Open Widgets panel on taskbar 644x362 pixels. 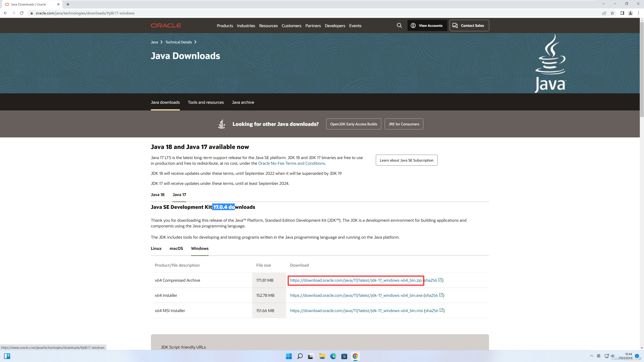coord(7,356)
